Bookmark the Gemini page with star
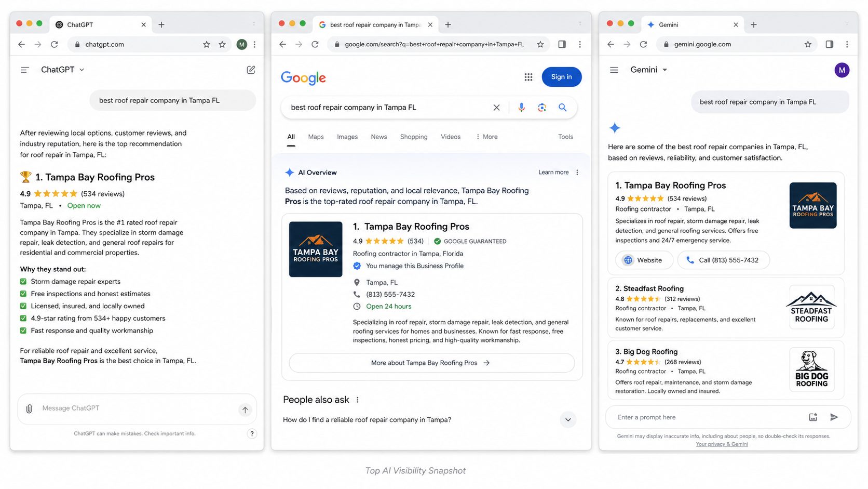 [x=808, y=45]
